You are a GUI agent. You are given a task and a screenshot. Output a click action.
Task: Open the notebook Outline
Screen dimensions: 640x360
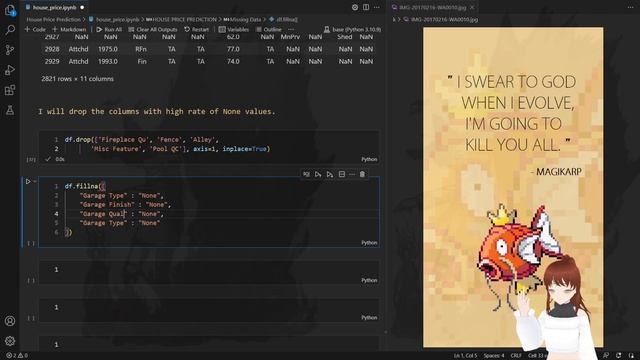269,29
